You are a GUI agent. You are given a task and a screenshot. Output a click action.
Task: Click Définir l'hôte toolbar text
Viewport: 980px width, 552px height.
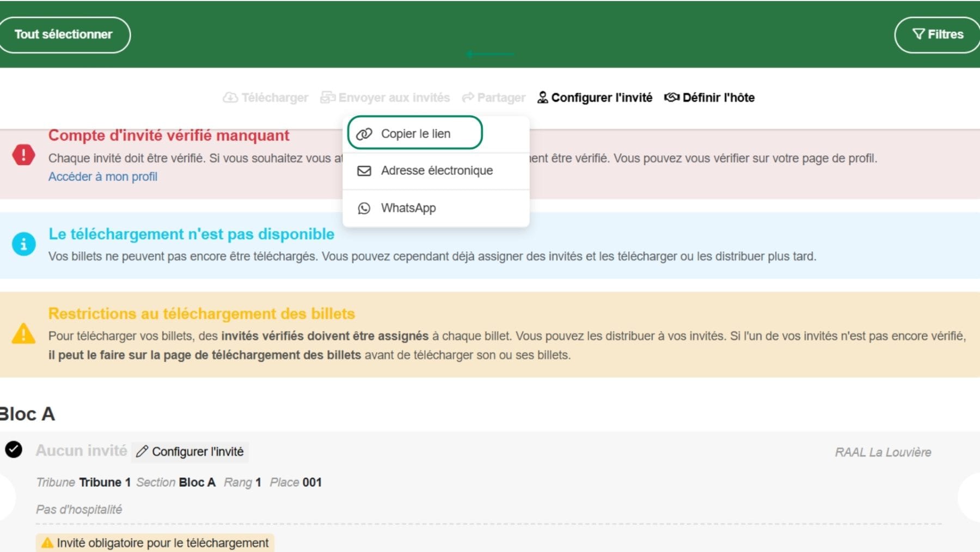pos(718,98)
